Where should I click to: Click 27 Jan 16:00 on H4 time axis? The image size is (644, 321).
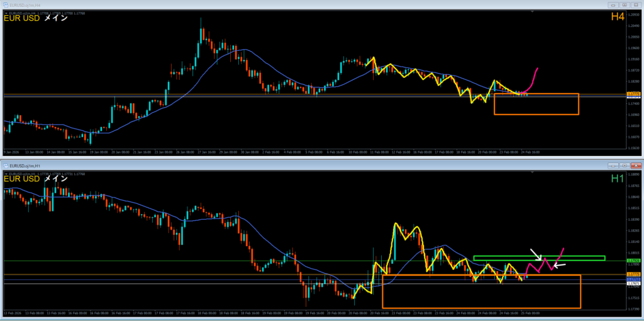(206, 152)
